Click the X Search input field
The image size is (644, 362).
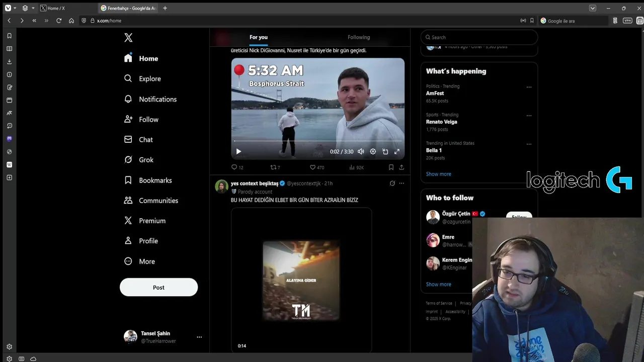pos(479,37)
